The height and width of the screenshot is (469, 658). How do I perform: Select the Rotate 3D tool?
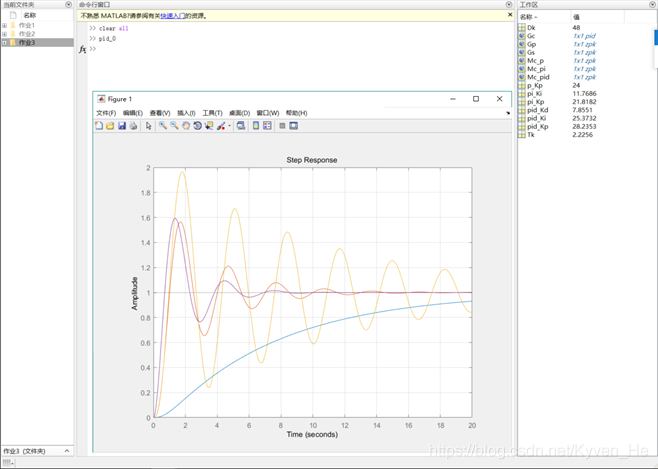click(197, 125)
